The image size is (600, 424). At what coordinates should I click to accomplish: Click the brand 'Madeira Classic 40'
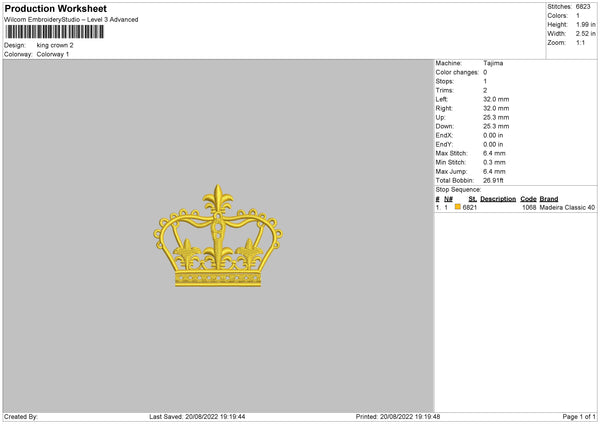pos(567,207)
